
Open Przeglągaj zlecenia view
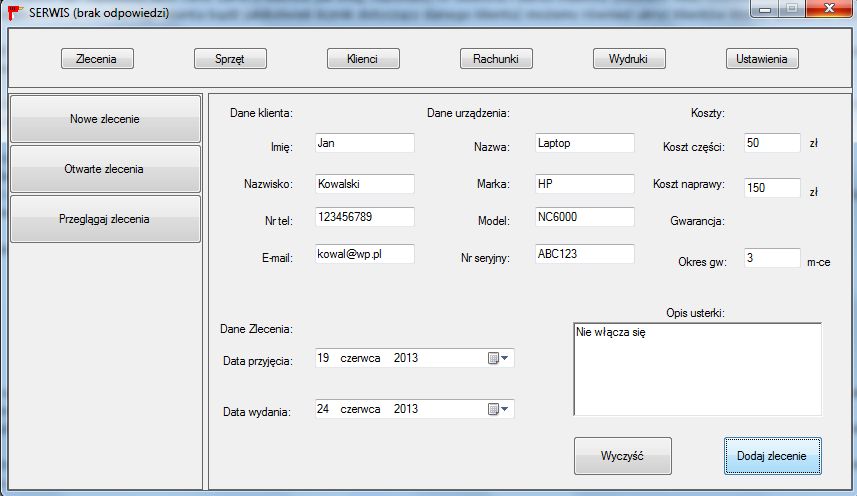pos(105,219)
